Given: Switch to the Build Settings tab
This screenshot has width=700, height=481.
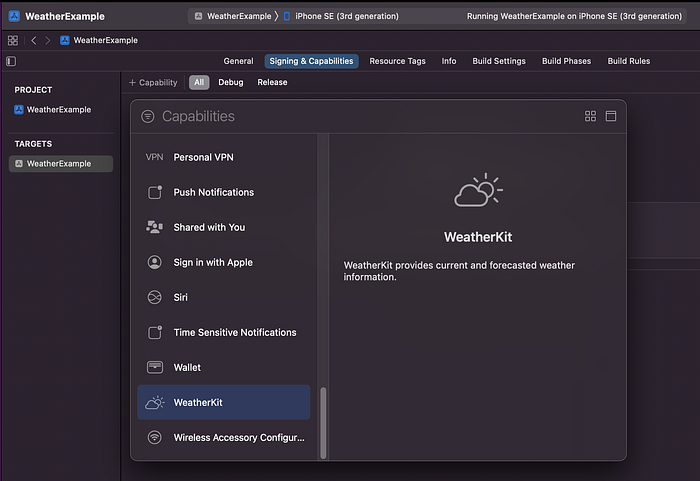Looking at the screenshot, I should click(x=499, y=61).
